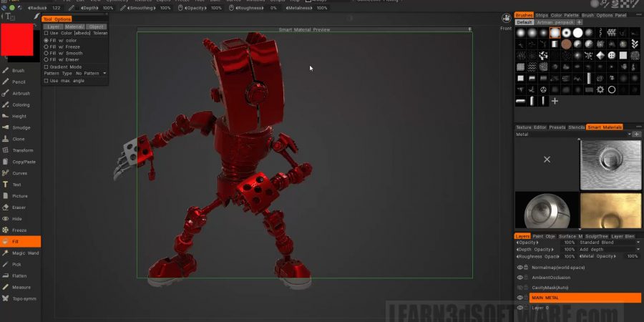This screenshot has width=644, height=322.
Task: Click the Object button in Tool Options
Action: click(x=97, y=26)
